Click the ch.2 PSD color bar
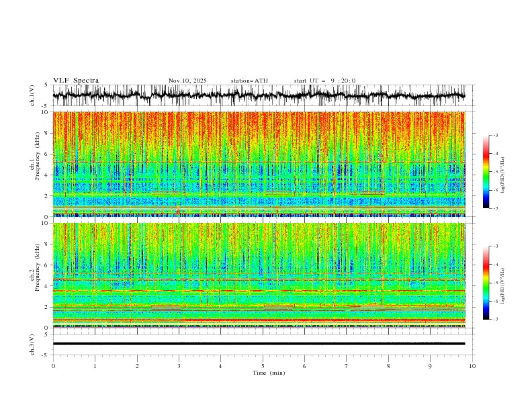 pyautogui.click(x=486, y=283)
